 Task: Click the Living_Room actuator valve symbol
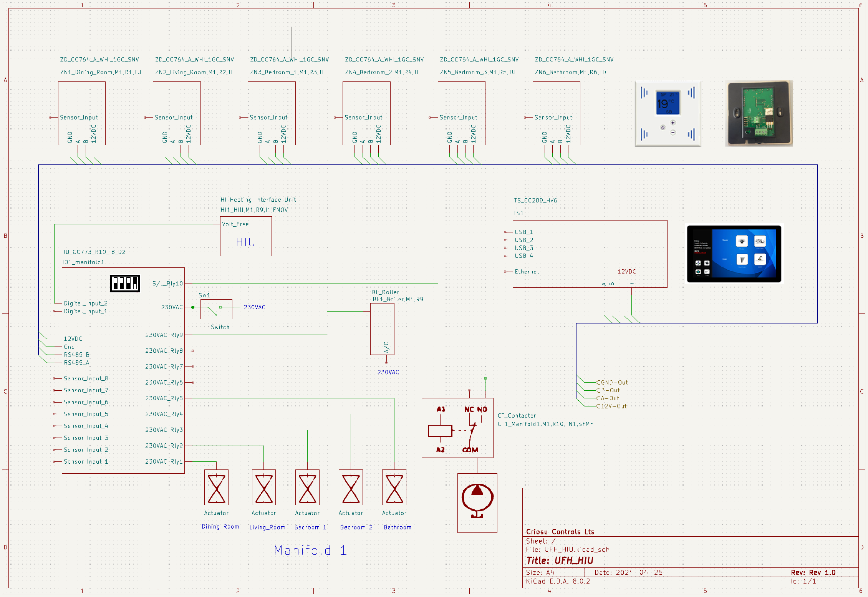264,488
